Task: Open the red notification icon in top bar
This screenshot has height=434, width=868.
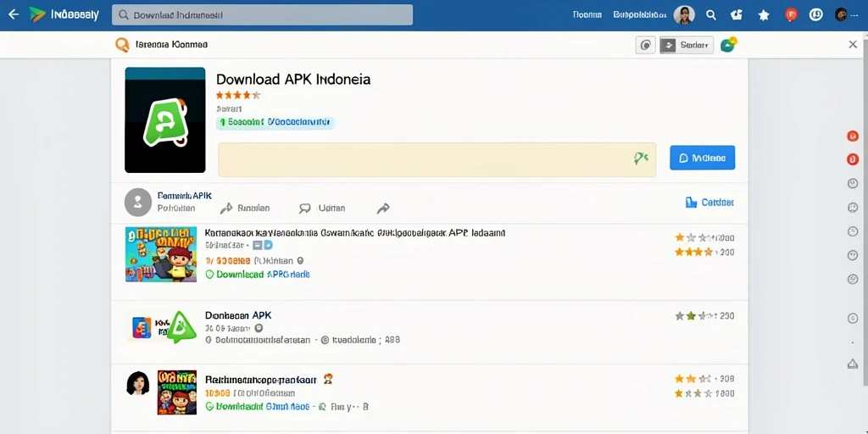Action: coord(791,15)
